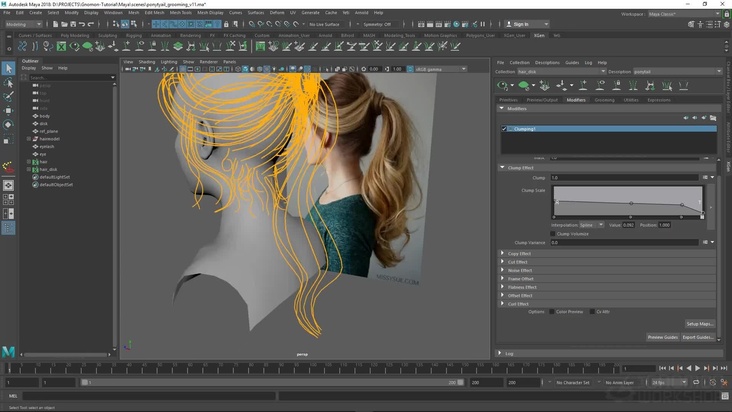Image resolution: width=732 pixels, height=412 pixels.
Task: Enable the Color Preview checkbox
Action: click(x=552, y=312)
